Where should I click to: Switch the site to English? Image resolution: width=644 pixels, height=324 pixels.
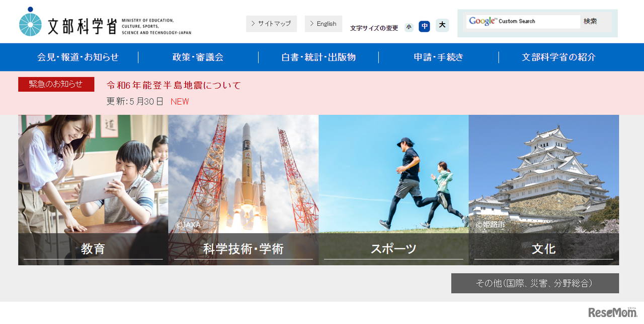pyautogui.click(x=323, y=23)
